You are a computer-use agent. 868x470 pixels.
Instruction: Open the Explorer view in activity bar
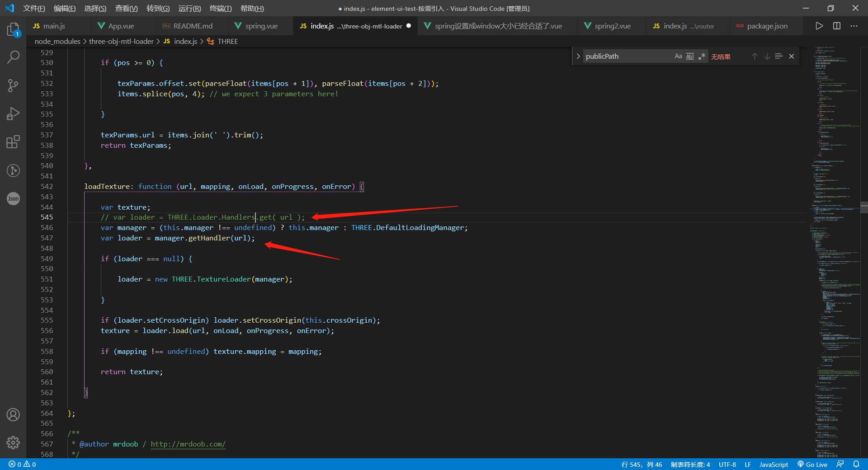click(13, 30)
